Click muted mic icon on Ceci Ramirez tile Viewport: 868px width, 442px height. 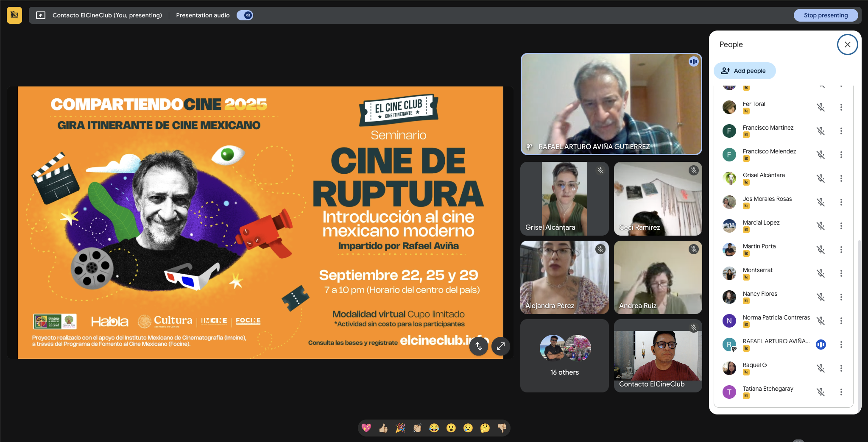pos(693,170)
